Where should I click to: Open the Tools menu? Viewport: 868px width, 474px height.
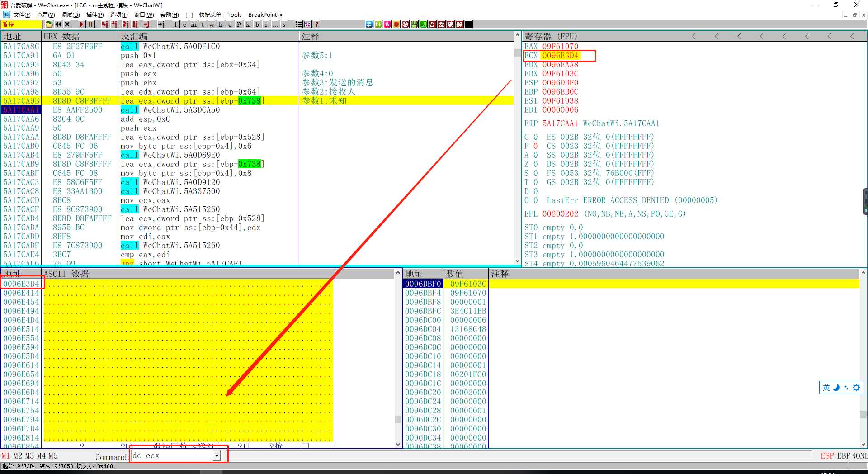point(234,15)
